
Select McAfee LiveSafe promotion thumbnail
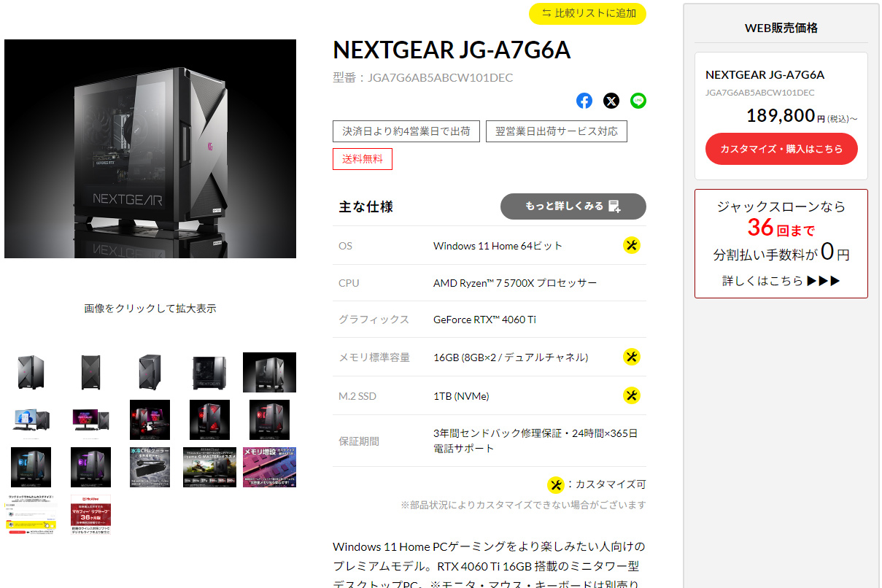[90, 515]
